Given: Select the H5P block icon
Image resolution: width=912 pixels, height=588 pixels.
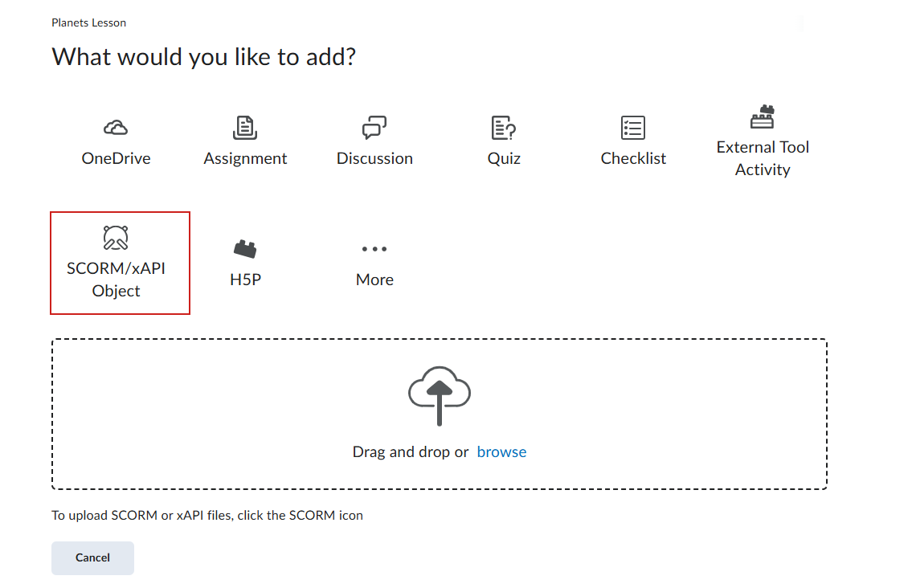Looking at the screenshot, I should click(245, 249).
